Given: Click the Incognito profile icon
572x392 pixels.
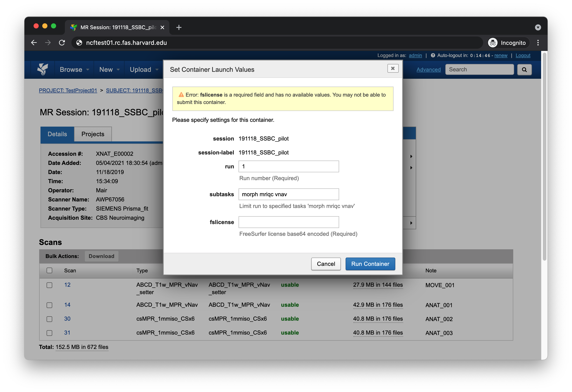Looking at the screenshot, I should point(493,43).
